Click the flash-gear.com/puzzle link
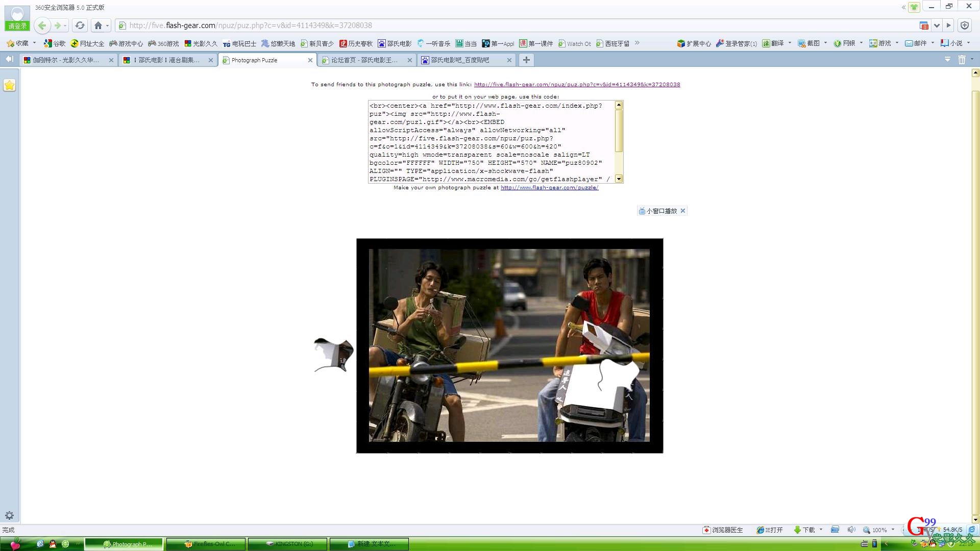 coord(549,188)
